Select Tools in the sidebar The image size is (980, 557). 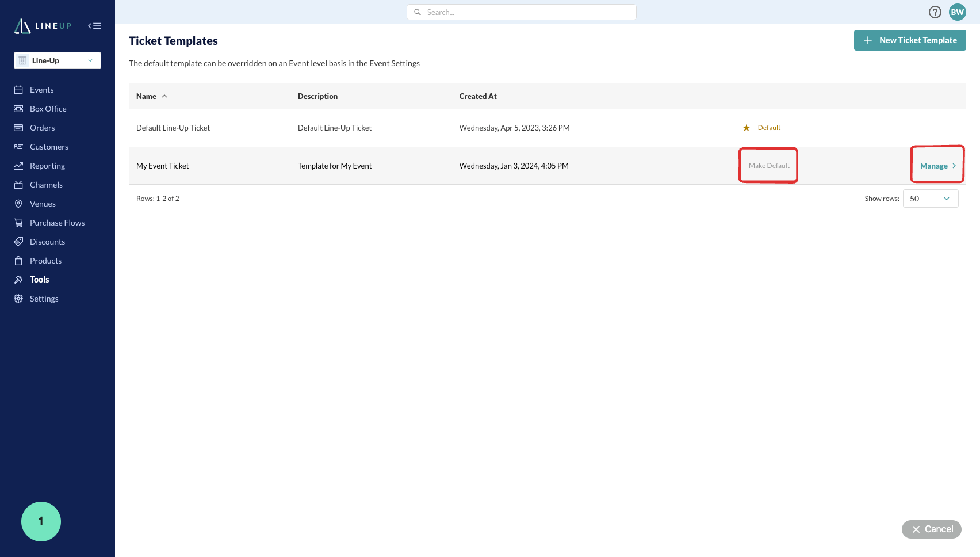coord(40,280)
